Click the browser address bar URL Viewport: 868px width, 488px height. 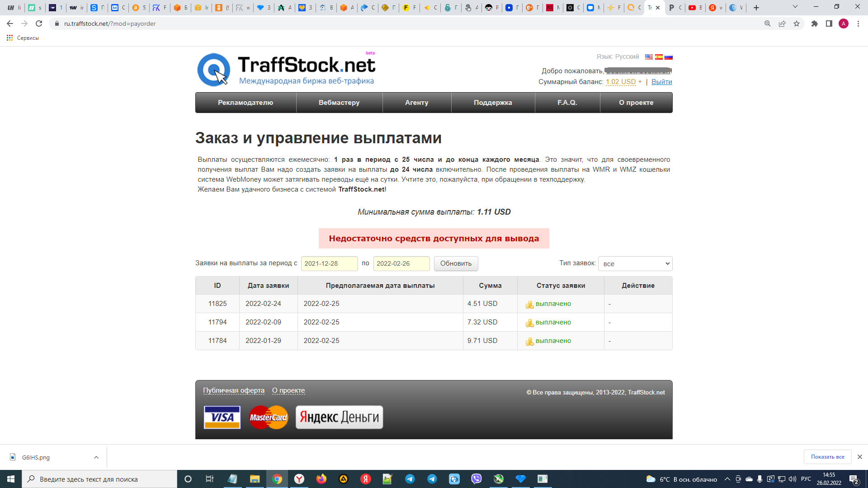coord(110,23)
